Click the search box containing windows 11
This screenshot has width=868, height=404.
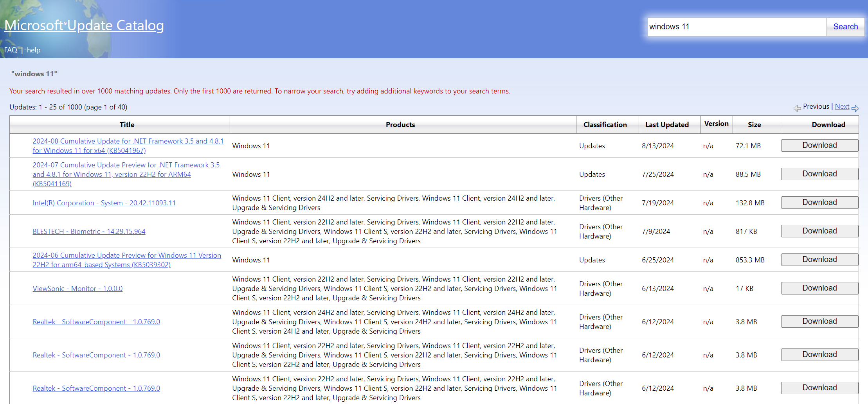[x=737, y=27]
